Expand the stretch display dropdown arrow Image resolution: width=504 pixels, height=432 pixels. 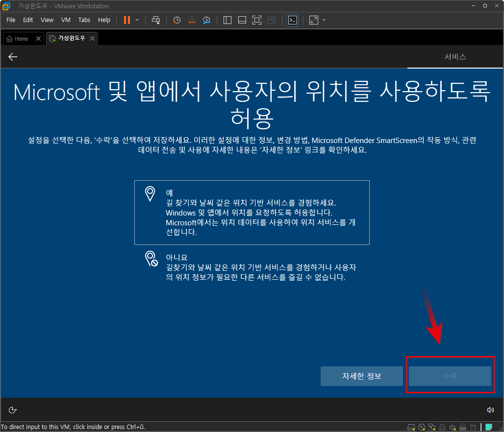(324, 20)
